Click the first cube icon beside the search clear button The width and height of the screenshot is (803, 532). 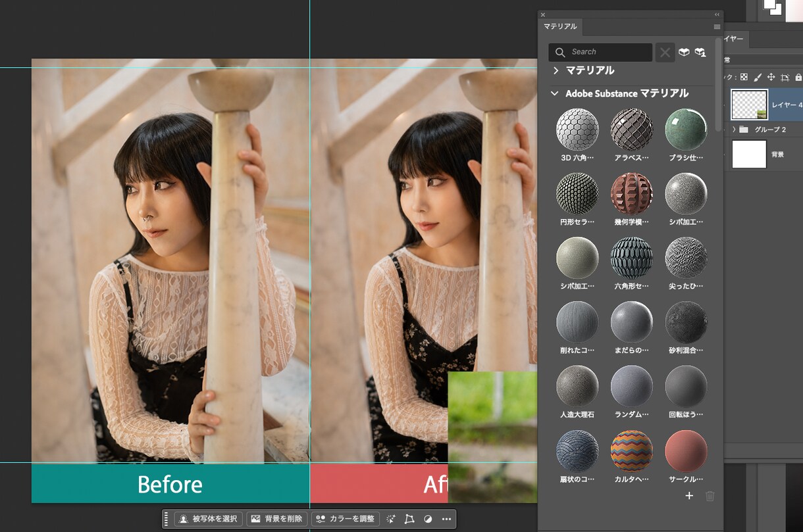coord(684,52)
